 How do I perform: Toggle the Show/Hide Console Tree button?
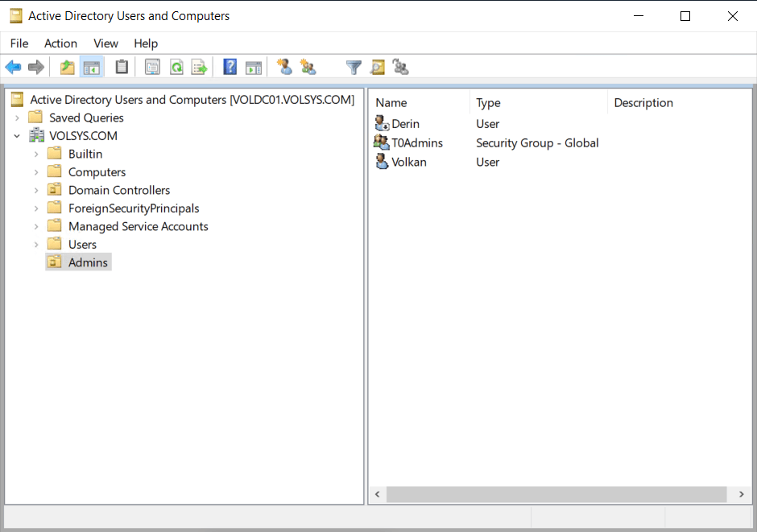(91, 68)
